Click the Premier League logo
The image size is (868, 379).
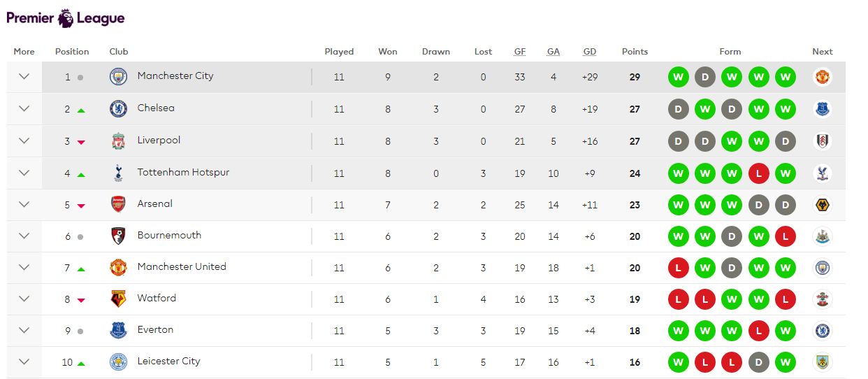tap(66, 18)
